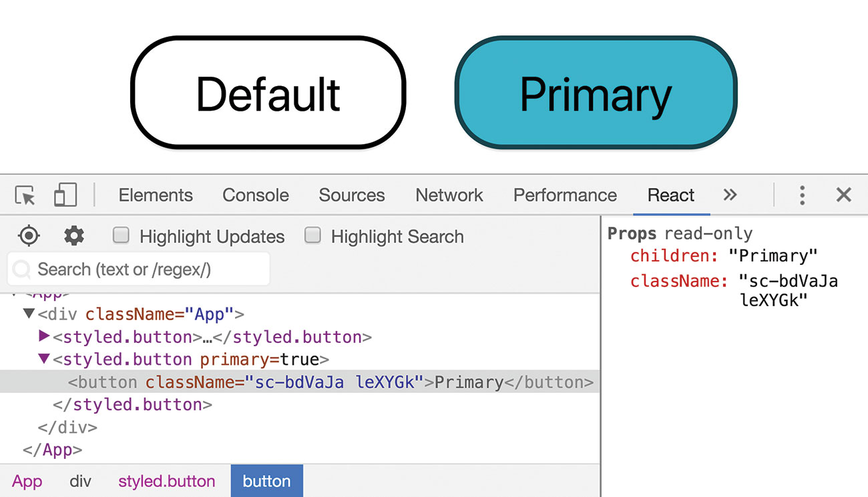This screenshot has width=868, height=497.
Task: Click the Default button on the page
Action: [x=268, y=92]
